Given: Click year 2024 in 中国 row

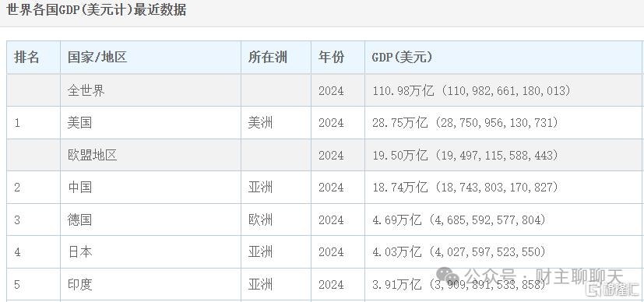Looking at the screenshot, I should click(331, 188).
